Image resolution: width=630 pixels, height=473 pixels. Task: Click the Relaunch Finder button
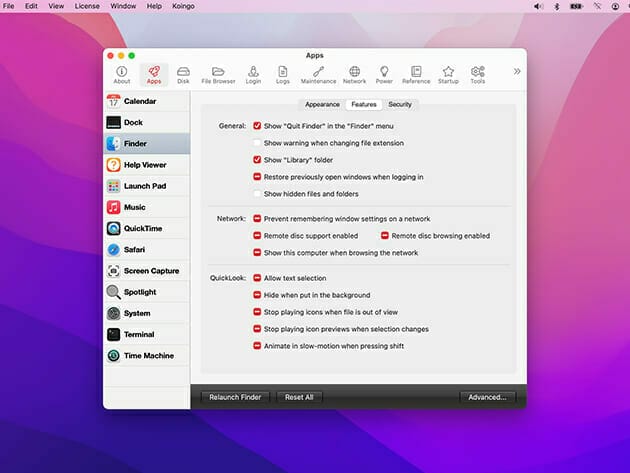pyautogui.click(x=235, y=397)
